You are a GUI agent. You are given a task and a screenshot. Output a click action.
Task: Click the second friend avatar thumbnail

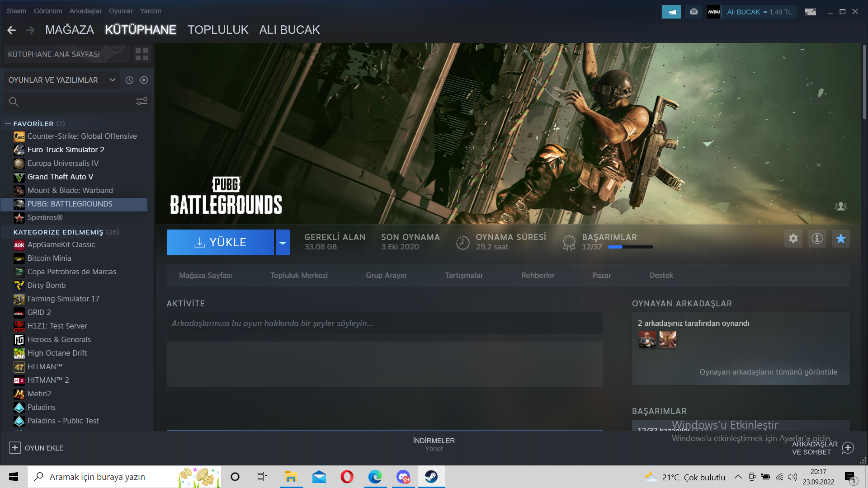668,339
